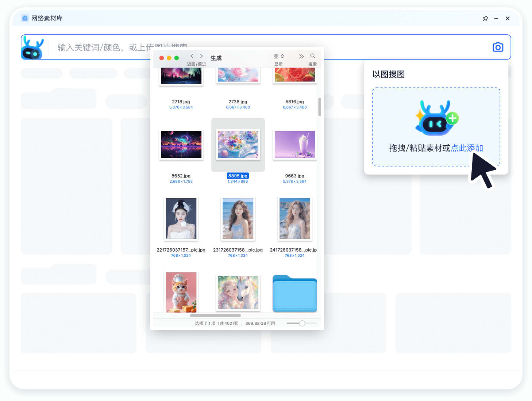Click the Finder forward arrow
The image size is (532, 401).
click(x=201, y=56)
